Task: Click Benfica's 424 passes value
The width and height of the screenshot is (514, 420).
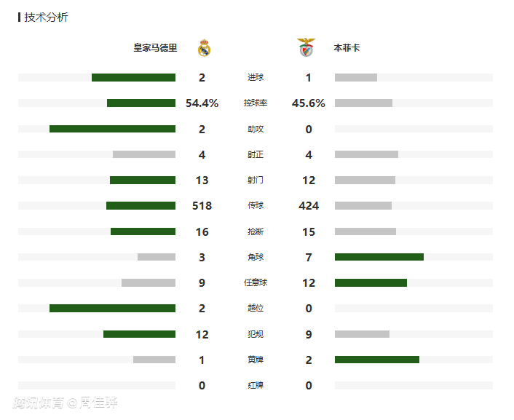Action: point(309,206)
